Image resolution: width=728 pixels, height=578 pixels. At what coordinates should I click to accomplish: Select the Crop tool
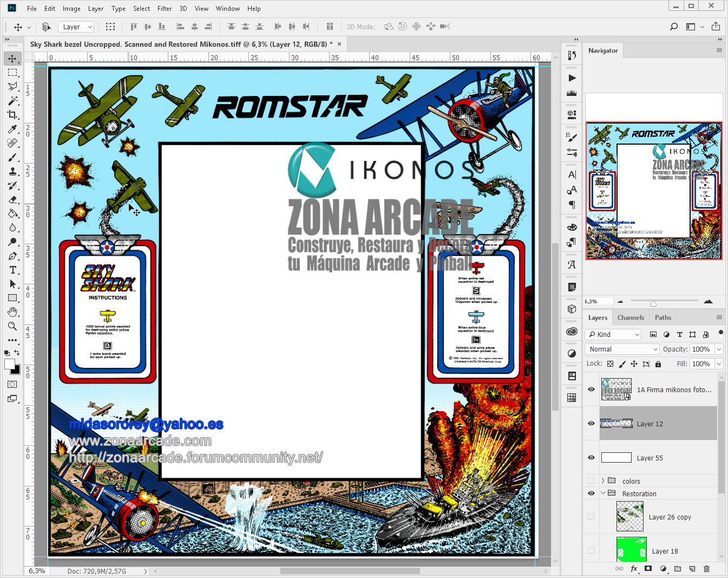coord(12,115)
